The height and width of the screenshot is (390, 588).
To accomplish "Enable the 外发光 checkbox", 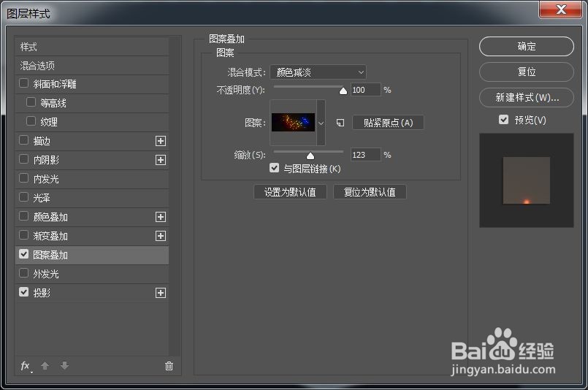I will [x=23, y=273].
